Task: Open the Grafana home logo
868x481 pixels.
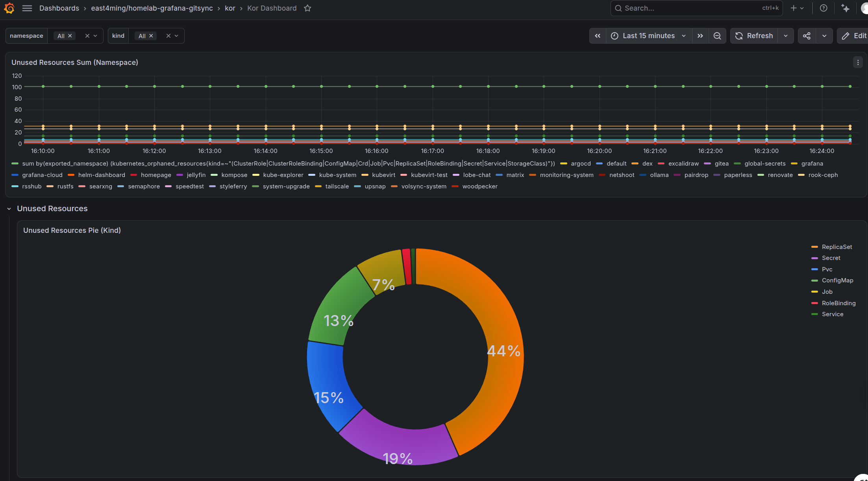Action: 9,8
